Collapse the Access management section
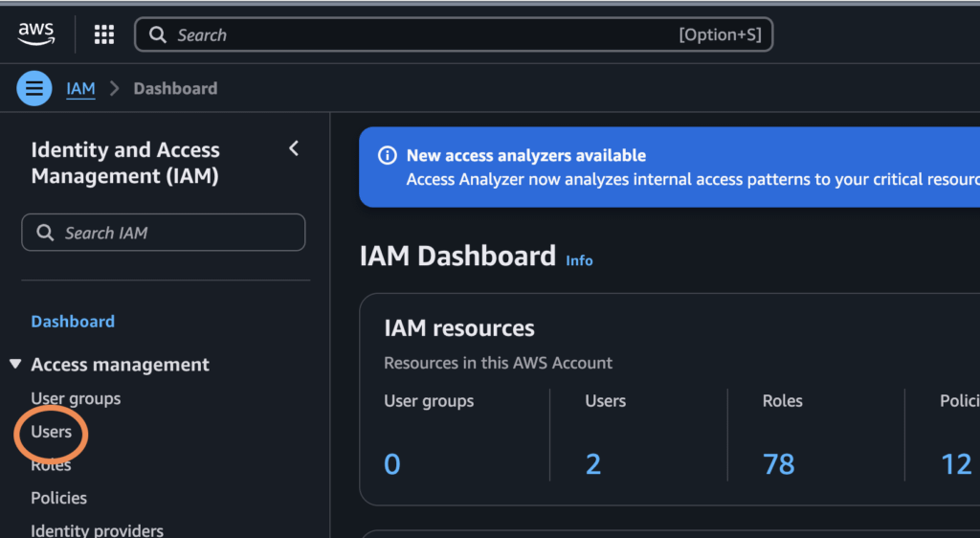 pyautogui.click(x=15, y=365)
